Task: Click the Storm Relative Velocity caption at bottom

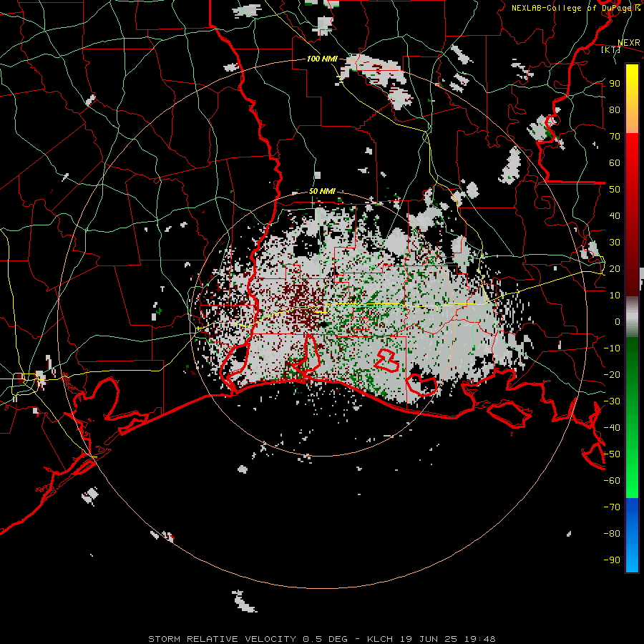Action: pyautogui.click(x=321, y=639)
